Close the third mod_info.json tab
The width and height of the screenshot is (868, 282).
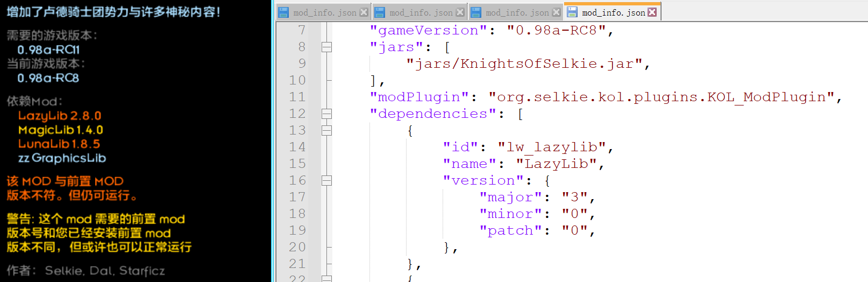[556, 12]
